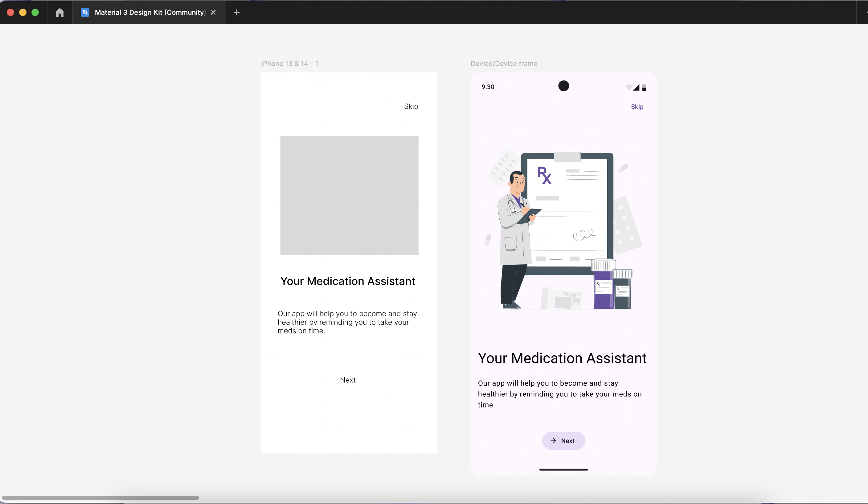This screenshot has height=504, width=868.
Task: Click the Figma home icon
Action: pyautogui.click(x=59, y=12)
